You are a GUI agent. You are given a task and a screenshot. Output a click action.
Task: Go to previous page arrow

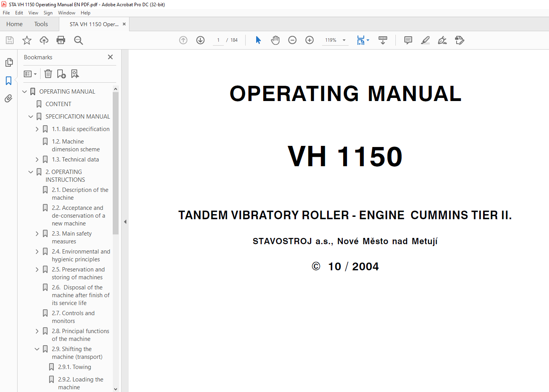point(183,40)
